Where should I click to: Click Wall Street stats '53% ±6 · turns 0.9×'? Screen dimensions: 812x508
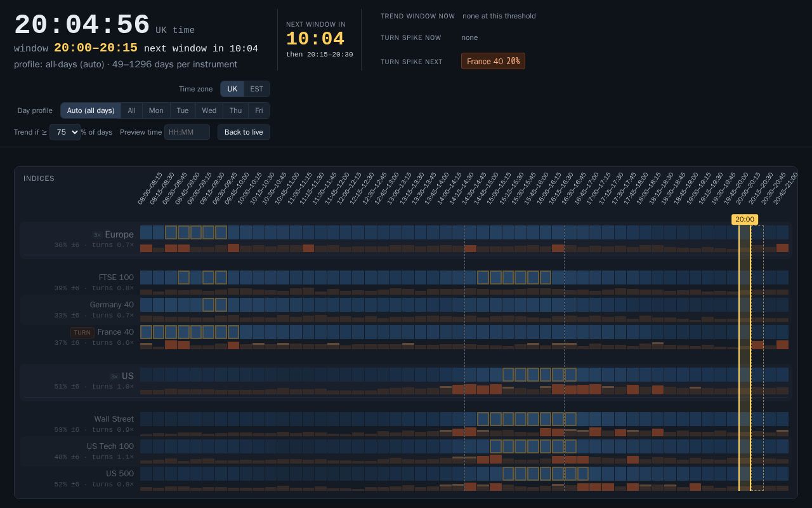click(94, 430)
